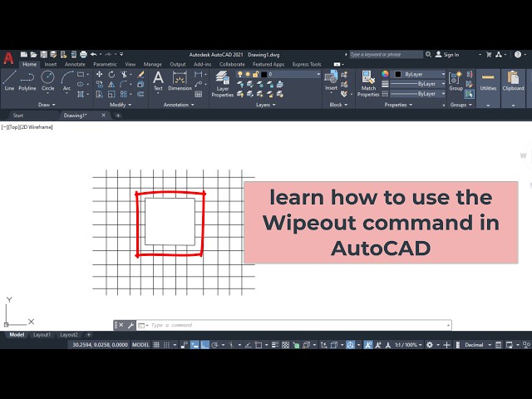Switch to the Start file tab

18,116
